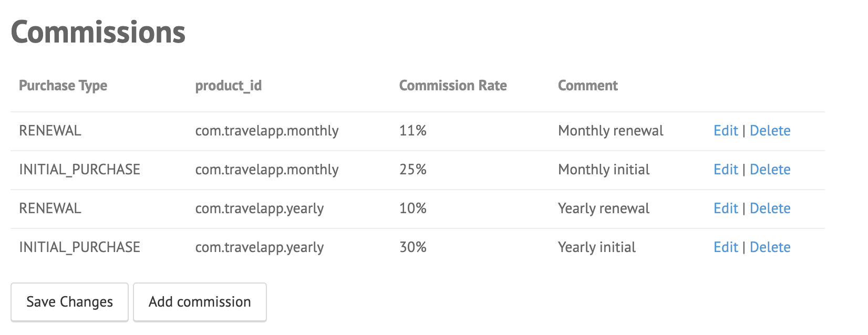Click the Add commission button
Image resolution: width=868 pixels, height=335 pixels.
tap(200, 302)
